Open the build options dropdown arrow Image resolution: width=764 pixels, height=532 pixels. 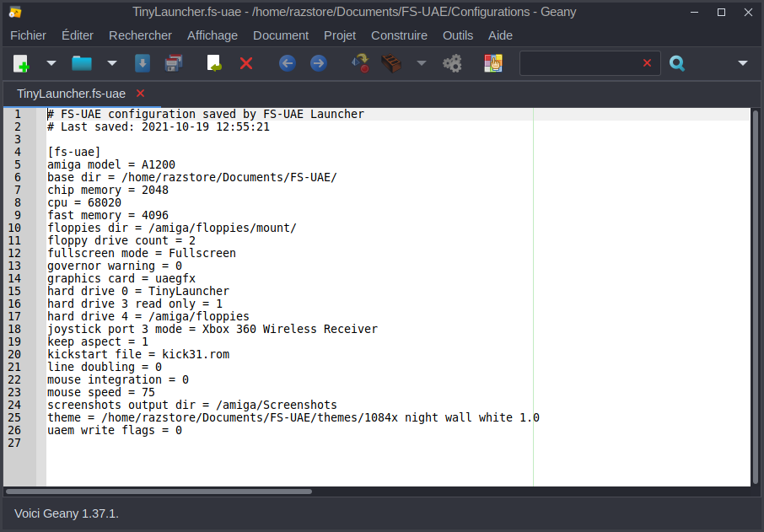(422, 63)
